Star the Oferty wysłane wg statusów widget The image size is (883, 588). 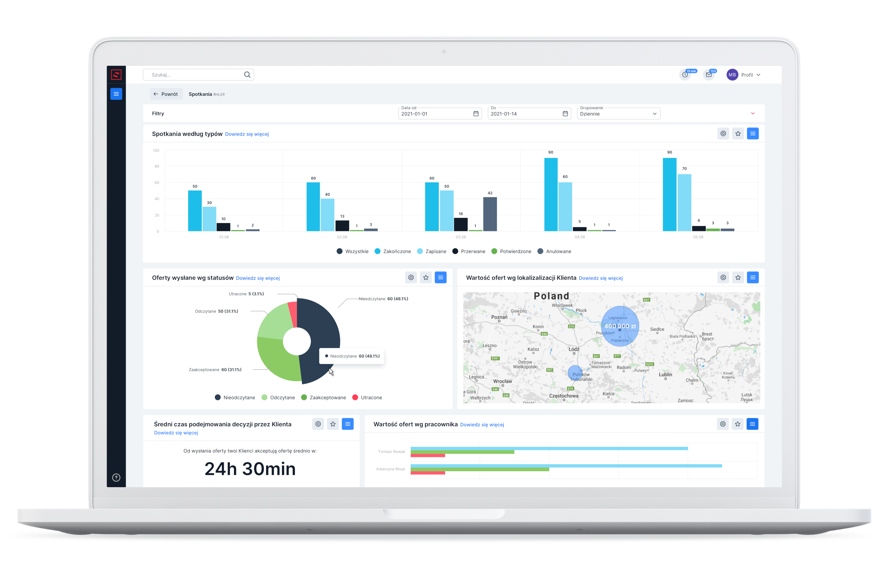[x=426, y=277]
